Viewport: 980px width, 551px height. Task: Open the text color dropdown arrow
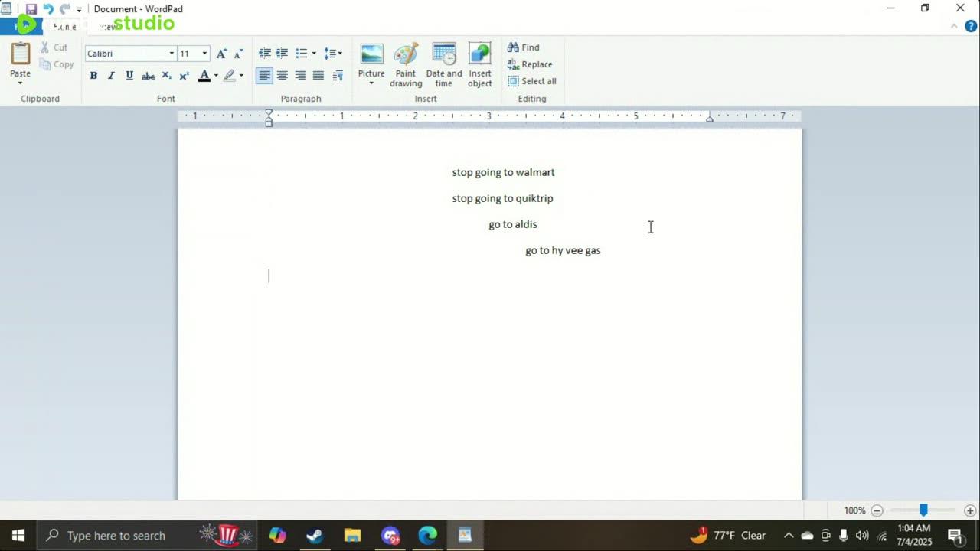(x=216, y=76)
